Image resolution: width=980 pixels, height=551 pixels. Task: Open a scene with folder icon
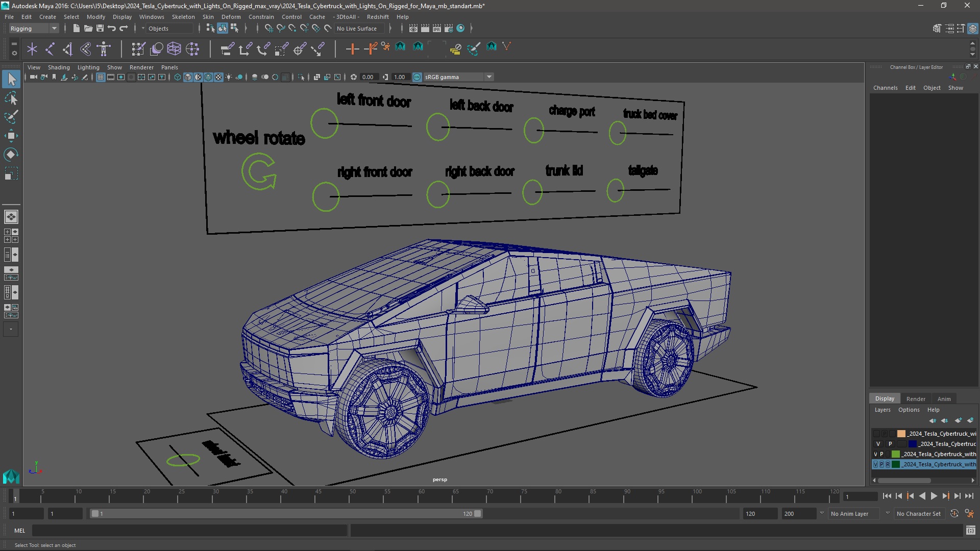point(88,29)
